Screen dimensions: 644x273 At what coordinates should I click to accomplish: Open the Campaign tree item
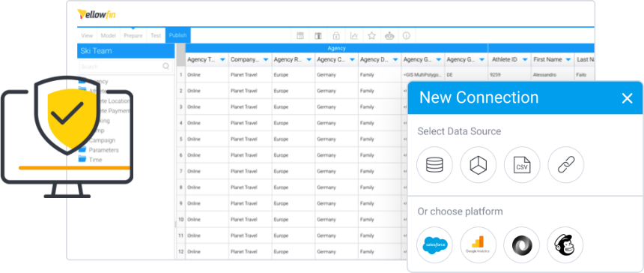click(103, 140)
